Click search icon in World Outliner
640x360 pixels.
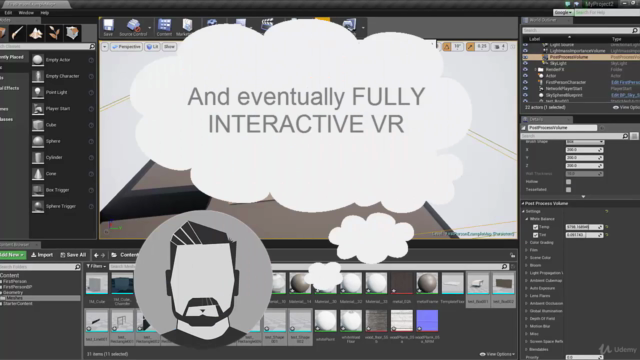(635, 31)
